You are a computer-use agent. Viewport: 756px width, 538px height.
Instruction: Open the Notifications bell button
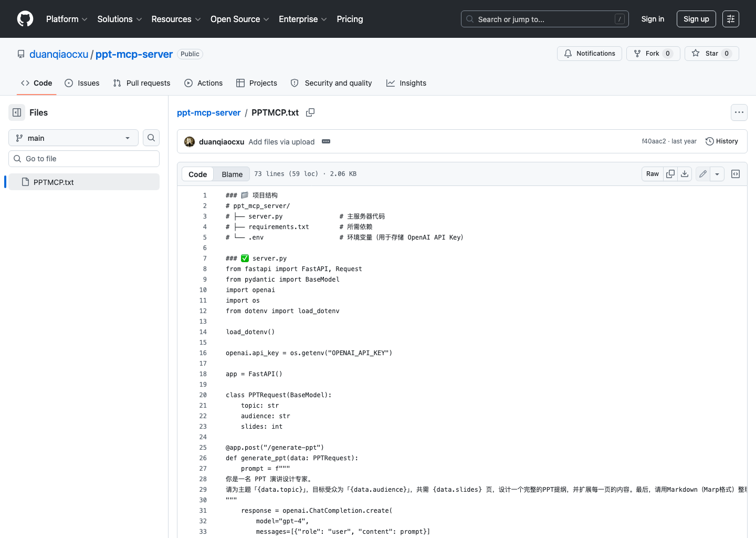click(590, 54)
